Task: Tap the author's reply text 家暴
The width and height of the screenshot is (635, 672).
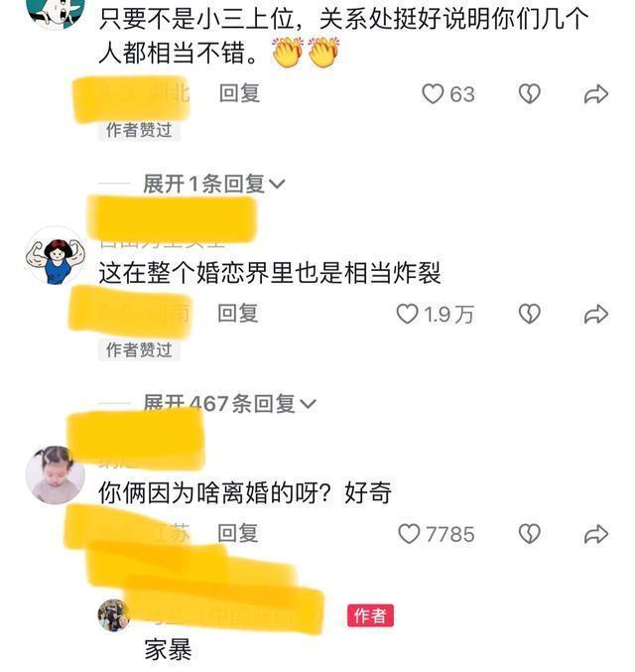Action: (168, 650)
